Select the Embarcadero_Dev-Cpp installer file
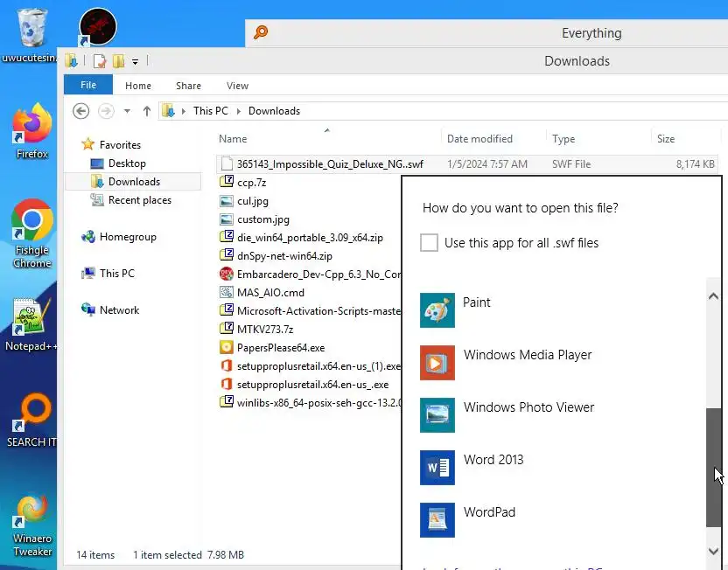 pos(310,275)
